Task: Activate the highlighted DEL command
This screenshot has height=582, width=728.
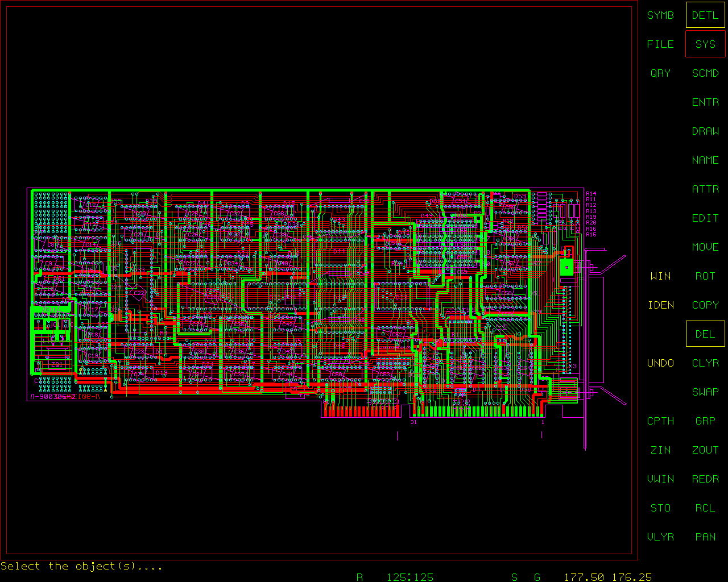Action: click(x=705, y=334)
